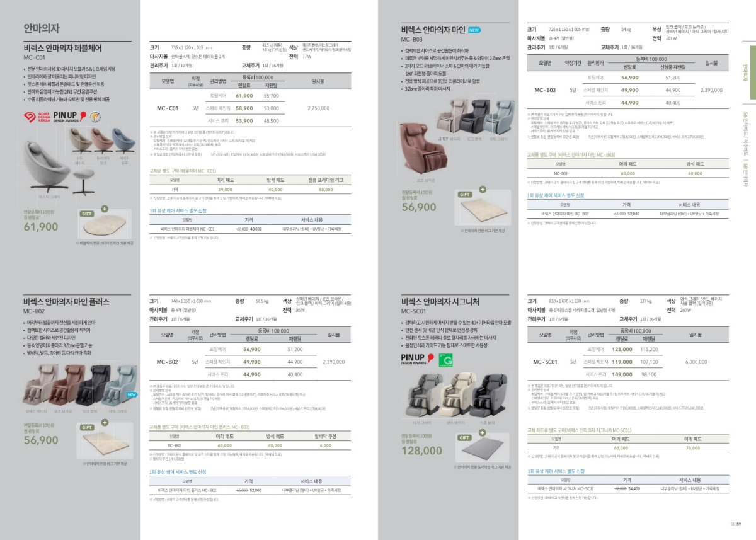Click the 115,200 re-rental price cell
Viewport: 756px width, 540px height.
[649, 349]
